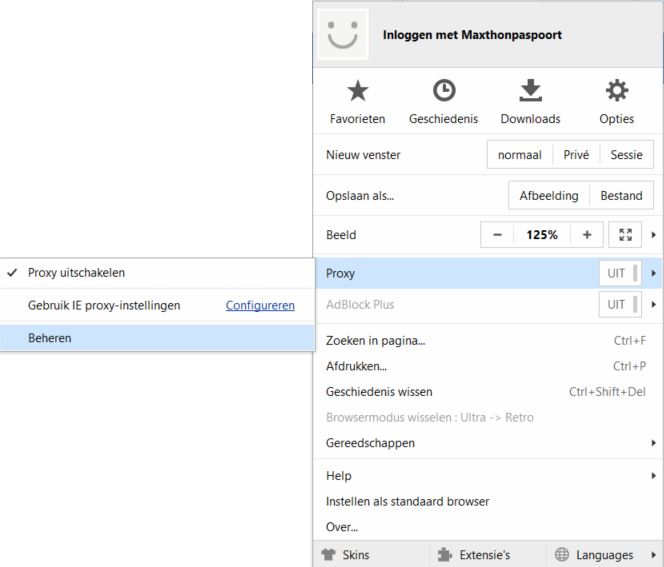Open Geschiedenis clock icon
The image size is (664, 567).
[444, 91]
